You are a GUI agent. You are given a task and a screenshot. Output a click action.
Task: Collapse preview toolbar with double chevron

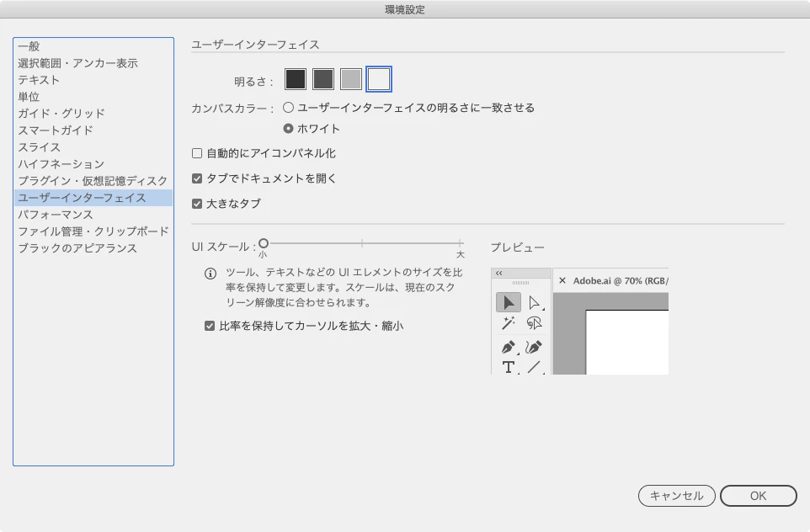(499, 273)
